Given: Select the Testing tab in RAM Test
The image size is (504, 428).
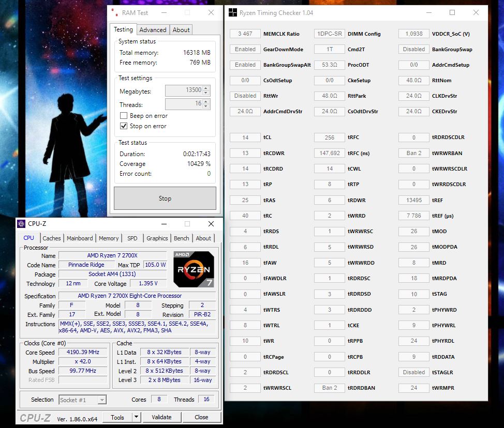Looking at the screenshot, I should coord(124,29).
